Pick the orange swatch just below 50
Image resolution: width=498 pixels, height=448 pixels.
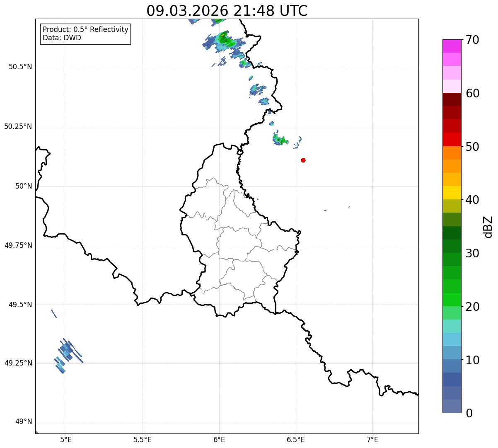452,153
